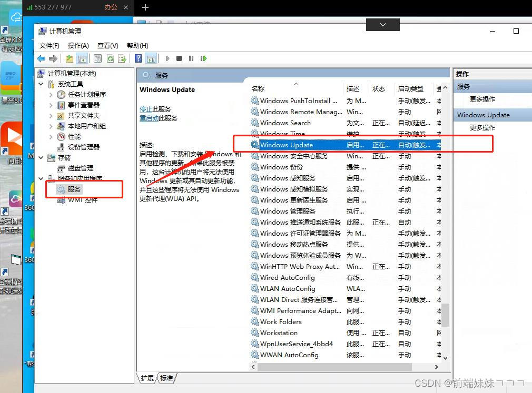The height and width of the screenshot is (393, 532).
Task: Select 磁盘管理 in the tree
Action: pyautogui.click(x=75, y=168)
